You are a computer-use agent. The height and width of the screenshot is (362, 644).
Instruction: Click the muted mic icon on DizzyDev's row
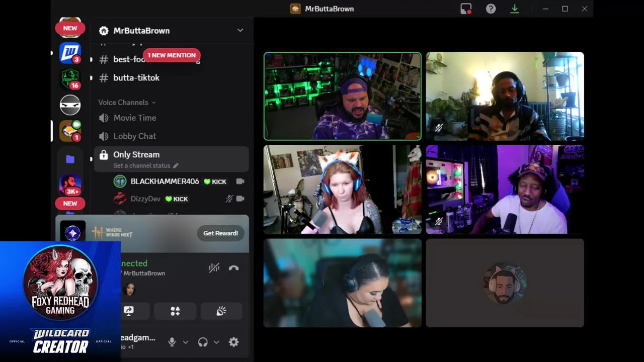pos(229,199)
